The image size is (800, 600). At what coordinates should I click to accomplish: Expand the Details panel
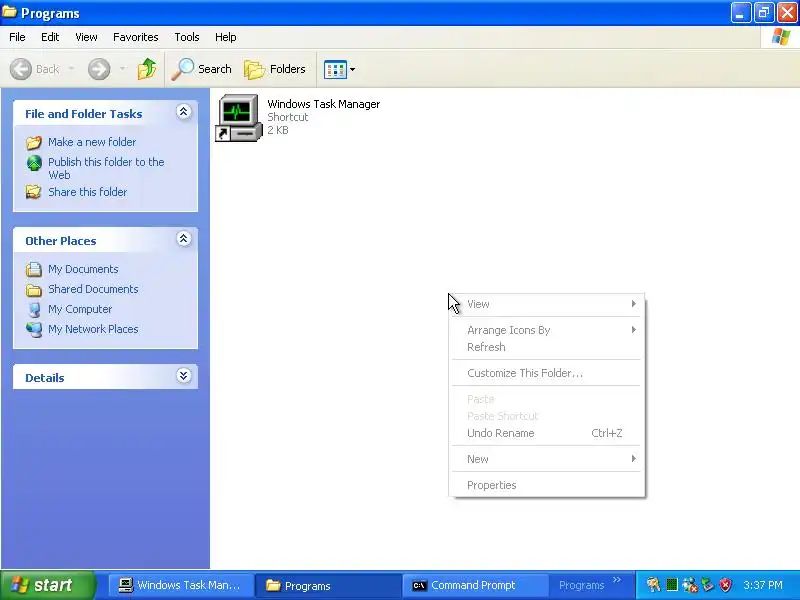click(183, 376)
